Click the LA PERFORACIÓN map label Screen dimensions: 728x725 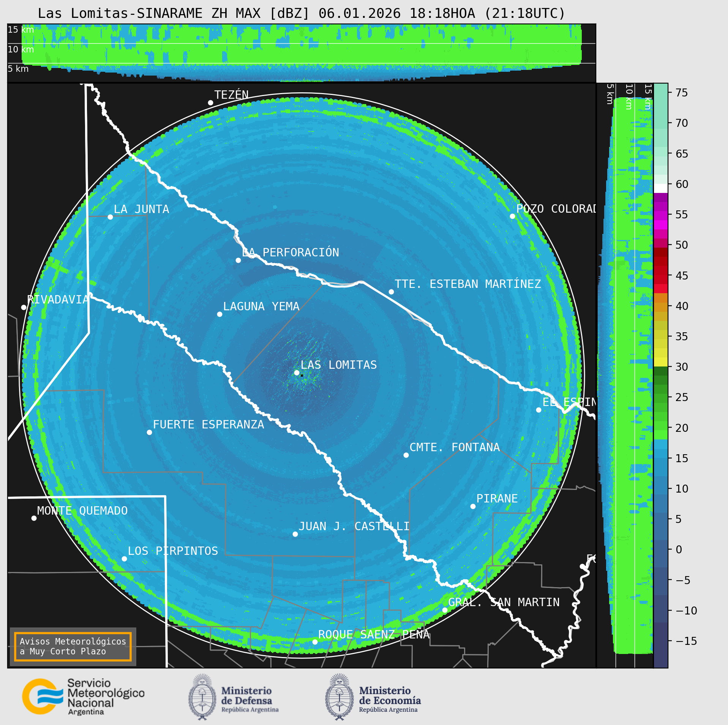pyautogui.click(x=291, y=252)
